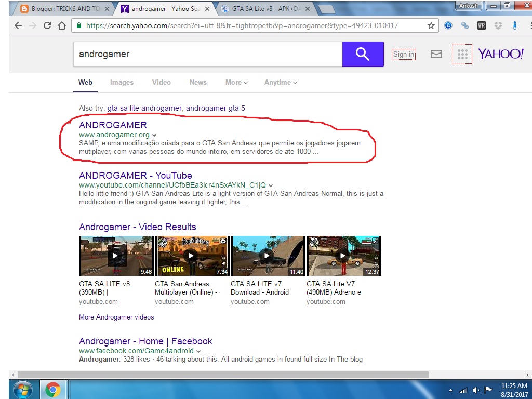532x399 pixels.
Task: Open the Yahoo apps grid icon
Action: click(462, 54)
